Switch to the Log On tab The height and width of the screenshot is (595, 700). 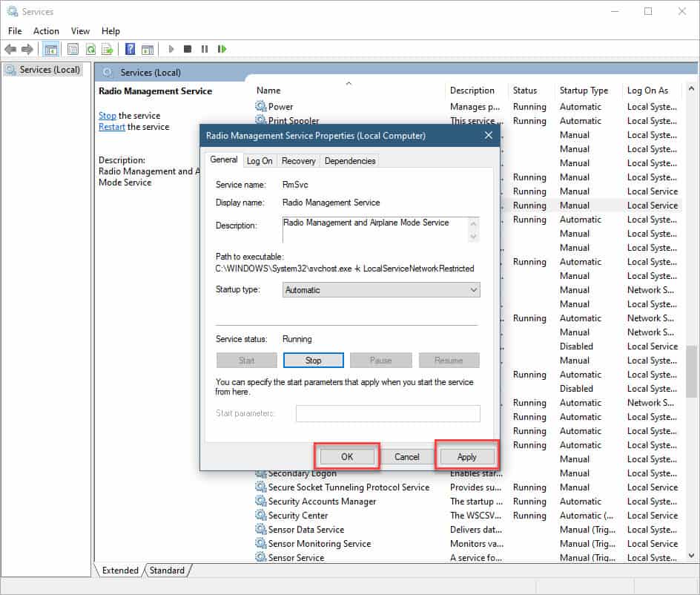click(x=260, y=161)
